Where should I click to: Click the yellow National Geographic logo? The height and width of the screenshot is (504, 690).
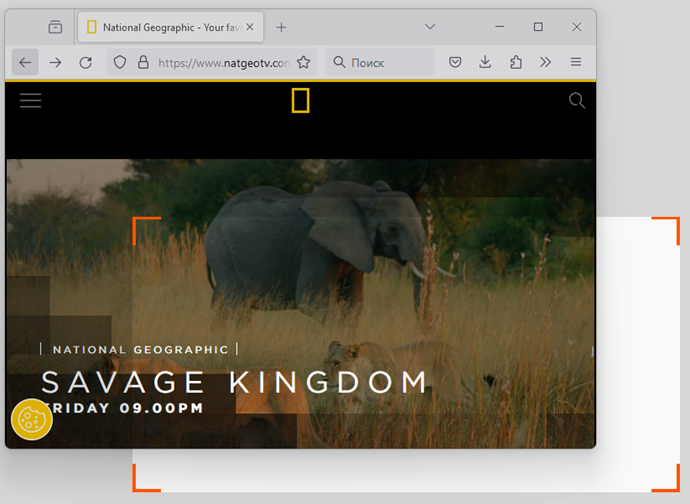pyautogui.click(x=301, y=100)
